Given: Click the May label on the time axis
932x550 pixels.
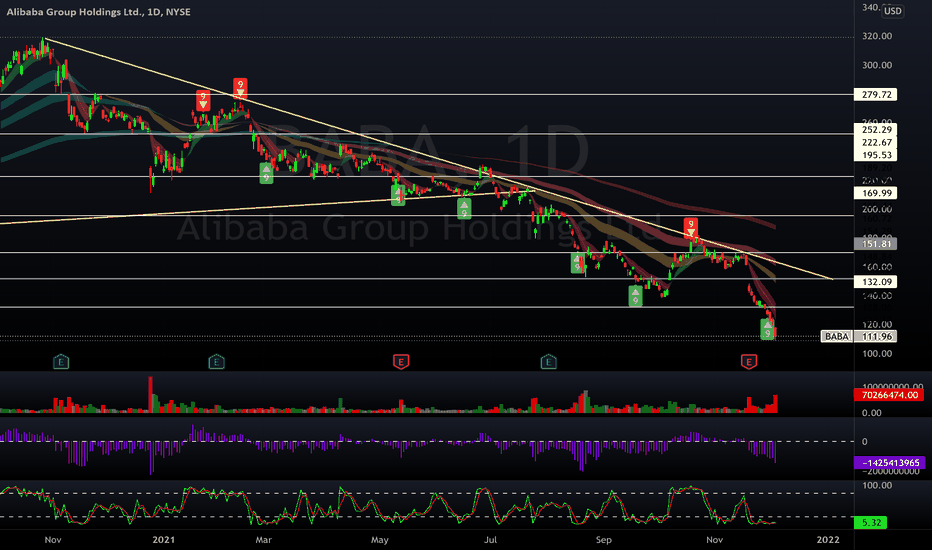Looking at the screenshot, I should click(x=379, y=540).
